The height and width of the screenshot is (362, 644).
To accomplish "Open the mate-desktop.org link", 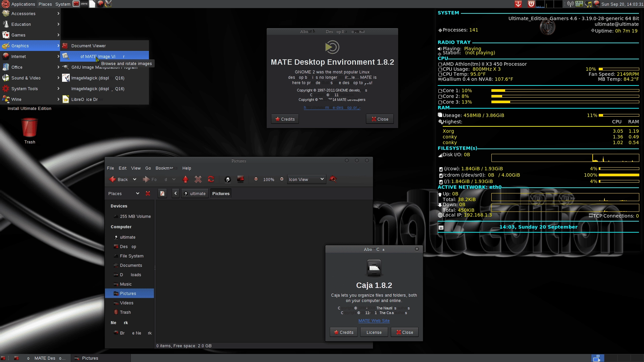I will (x=332, y=108).
